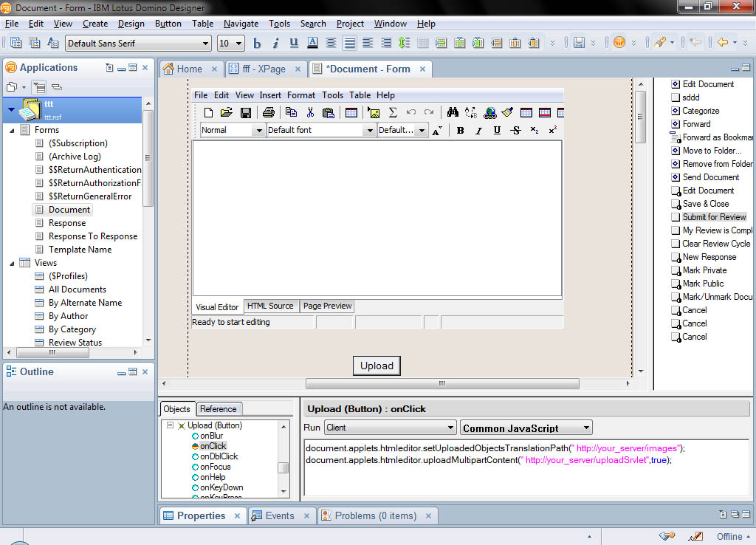The image size is (756, 545).
Task: Collapse the Upload (Button) object node
Action: 171,425
